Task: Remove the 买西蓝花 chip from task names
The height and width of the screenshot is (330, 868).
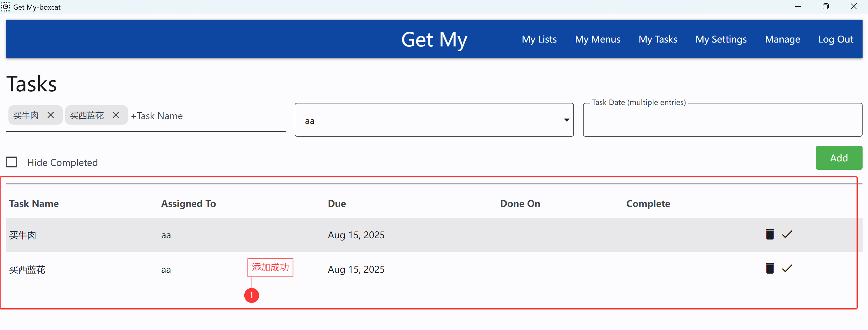Action: (116, 115)
